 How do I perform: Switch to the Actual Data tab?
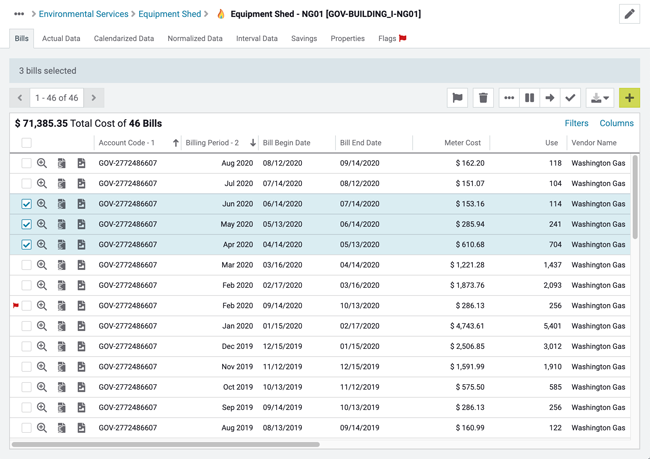[61, 38]
